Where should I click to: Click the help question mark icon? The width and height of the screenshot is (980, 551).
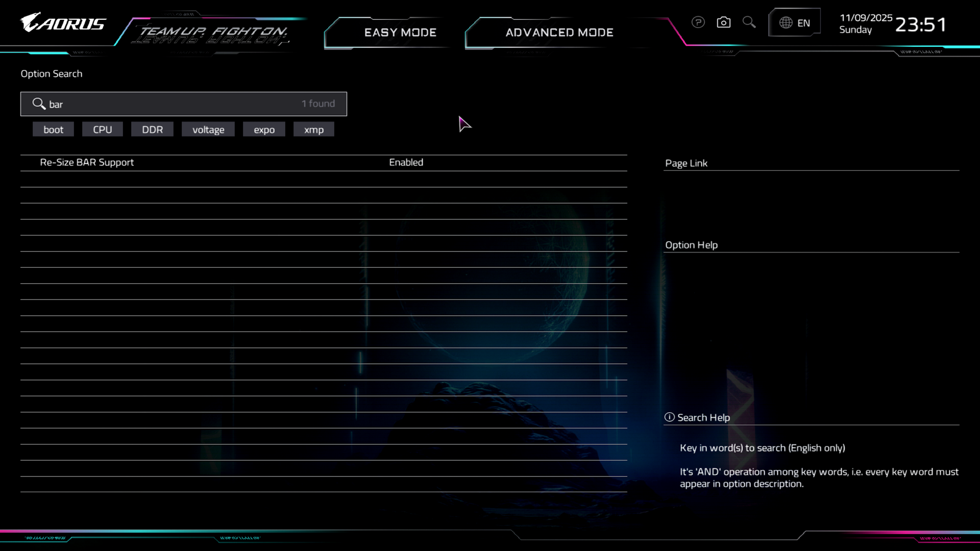coord(698,22)
